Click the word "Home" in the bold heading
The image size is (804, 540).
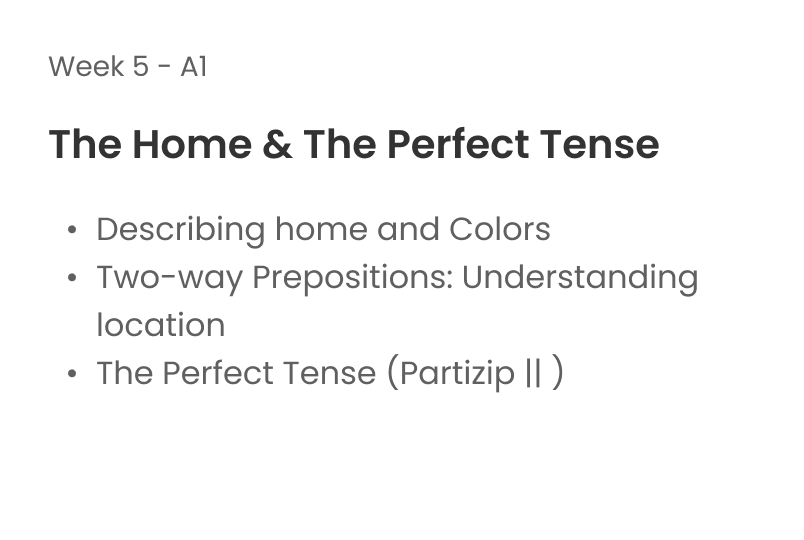[x=188, y=145]
